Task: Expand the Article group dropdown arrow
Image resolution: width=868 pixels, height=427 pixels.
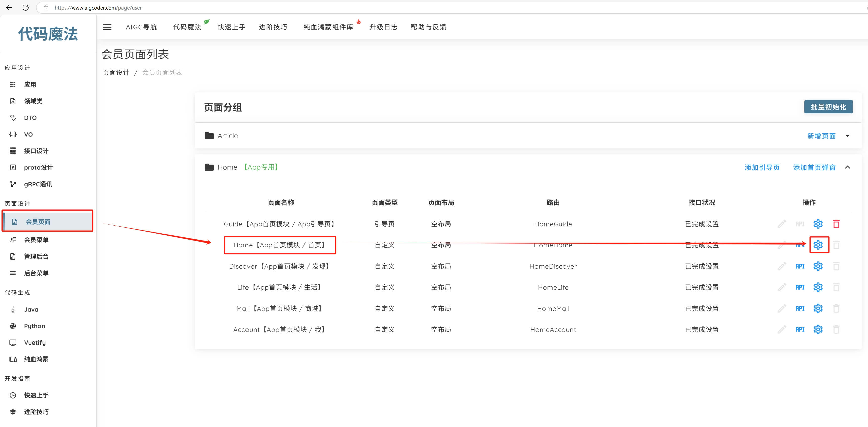Action: coord(847,136)
